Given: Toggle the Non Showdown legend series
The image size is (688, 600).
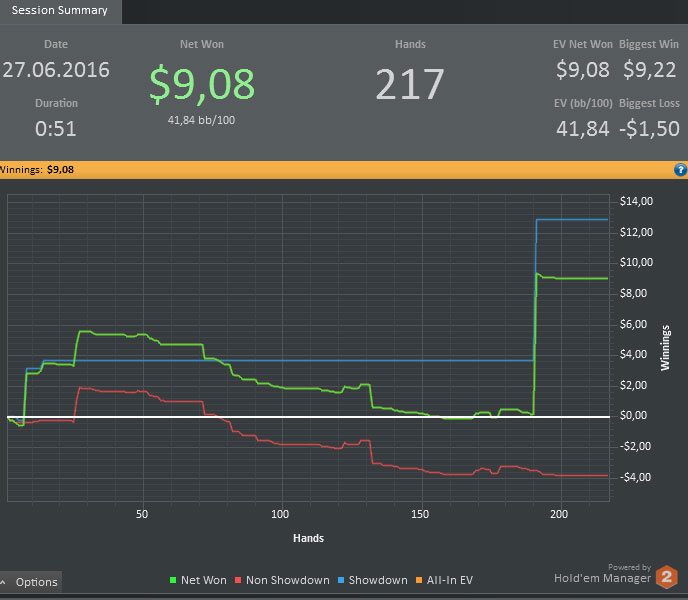Looking at the screenshot, I should click(x=282, y=580).
